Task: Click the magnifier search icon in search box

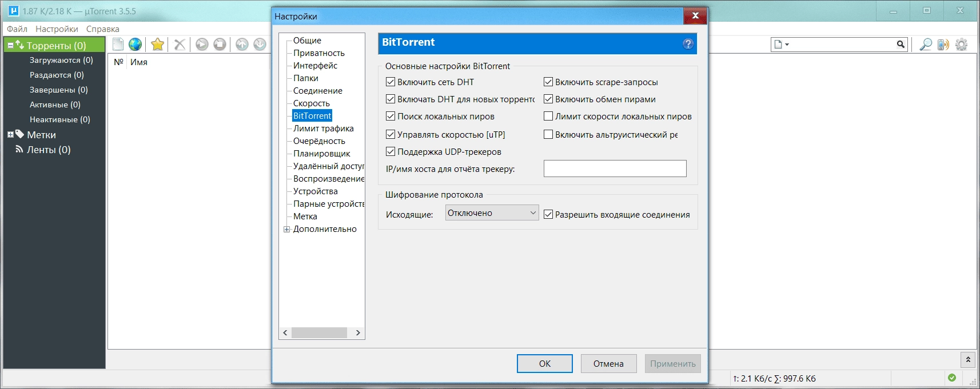Action: pyautogui.click(x=901, y=44)
